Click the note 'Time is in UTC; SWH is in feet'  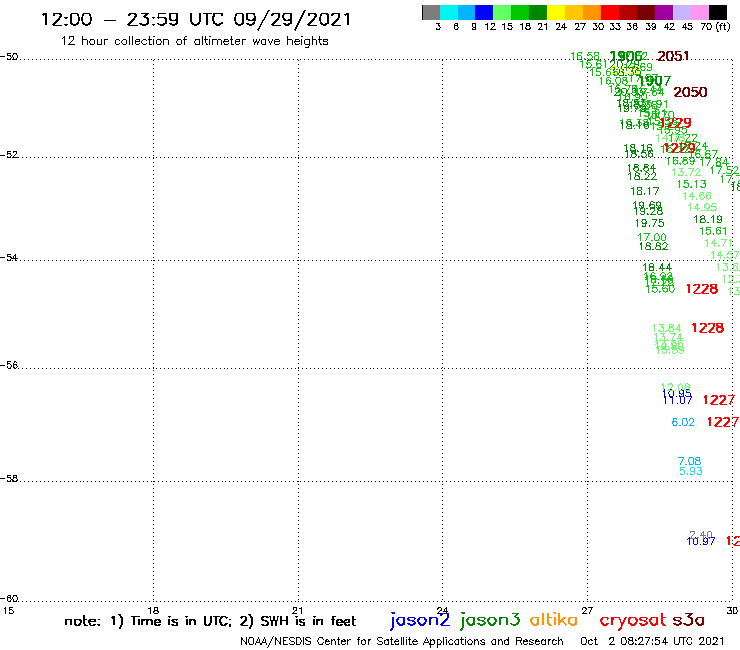point(210,621)
